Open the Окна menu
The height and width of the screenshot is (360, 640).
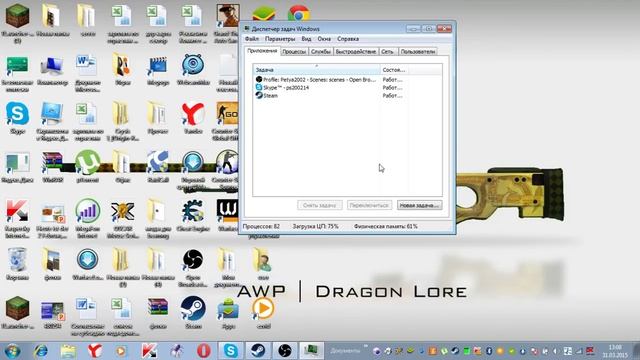(324, 39)
